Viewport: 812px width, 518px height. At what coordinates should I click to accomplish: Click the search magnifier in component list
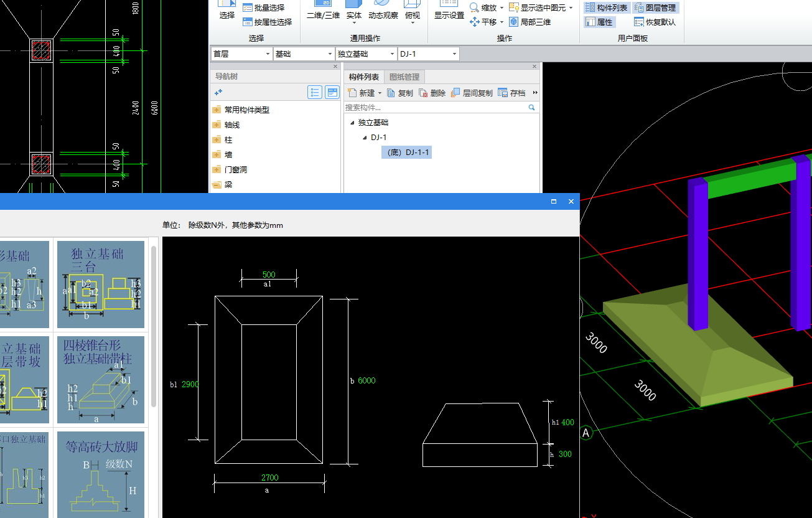point(532,108)
